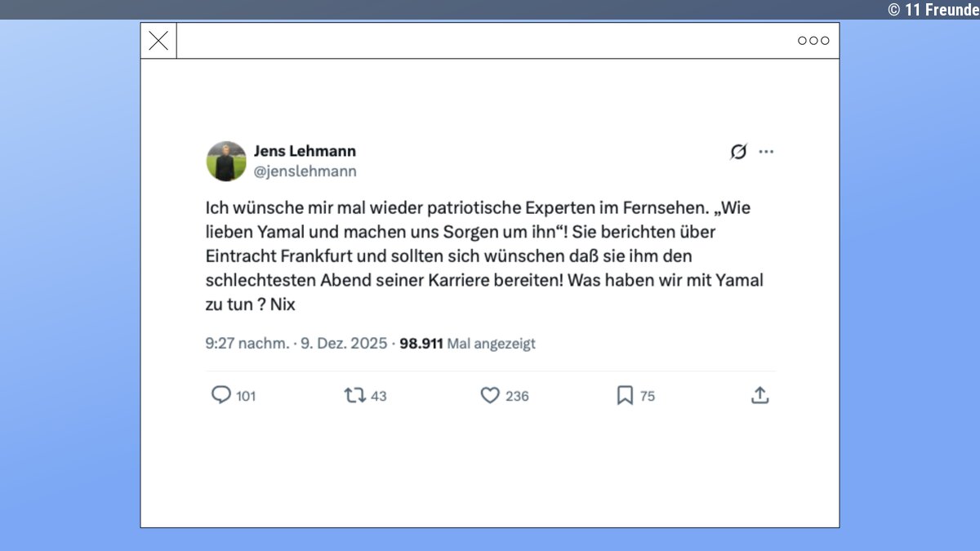This screenshot has width=980, height=551.
Task: Like the tweet with the heart icon
Action: point(490,395)
